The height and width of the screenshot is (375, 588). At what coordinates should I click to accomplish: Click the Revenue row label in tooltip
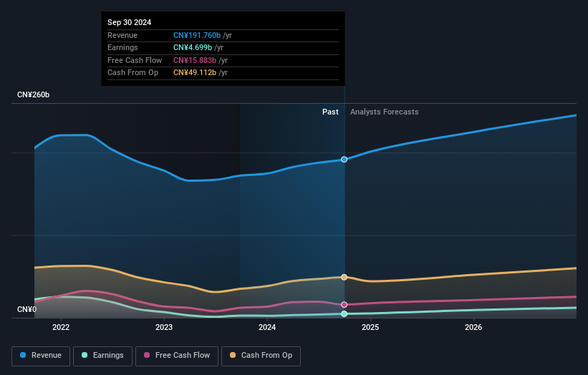click(x=122, y=35)
